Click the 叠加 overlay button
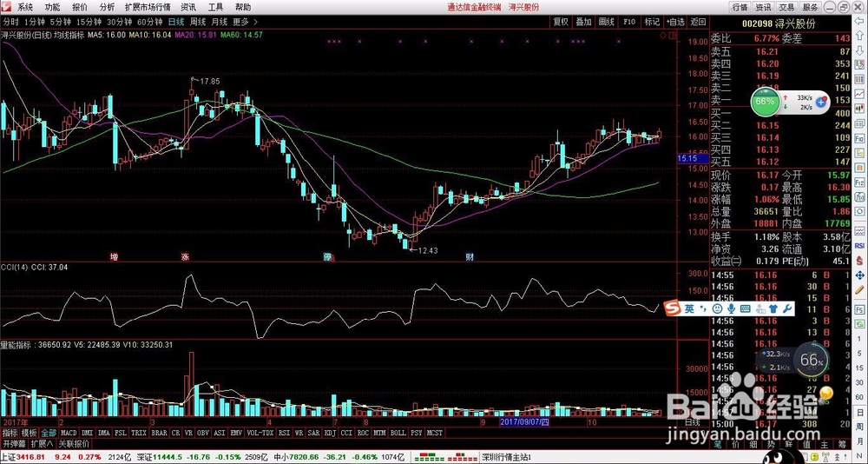This screenshot has height=464, width=868. click(x=583, y=23)
